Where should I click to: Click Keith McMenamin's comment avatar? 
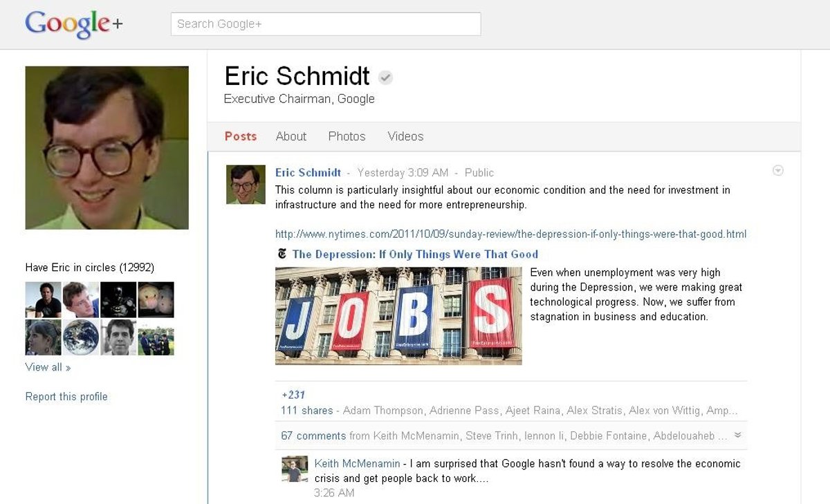[x=295, y=469]
